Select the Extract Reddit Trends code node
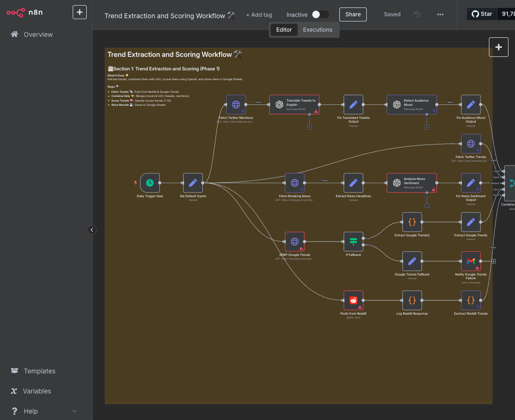515x420 pixels. click(x=471, y=301)
